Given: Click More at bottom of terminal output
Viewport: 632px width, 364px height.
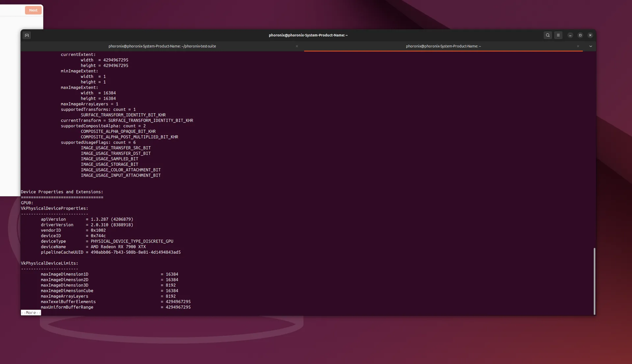Looking at the screenshot, I should pyautogui.click(x=31, y=312).
